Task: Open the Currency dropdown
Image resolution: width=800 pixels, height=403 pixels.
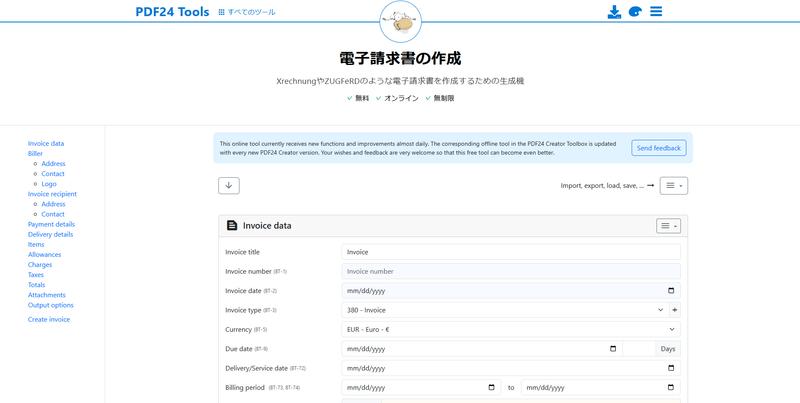Action: pyautogui.click(x=511, y=330)
